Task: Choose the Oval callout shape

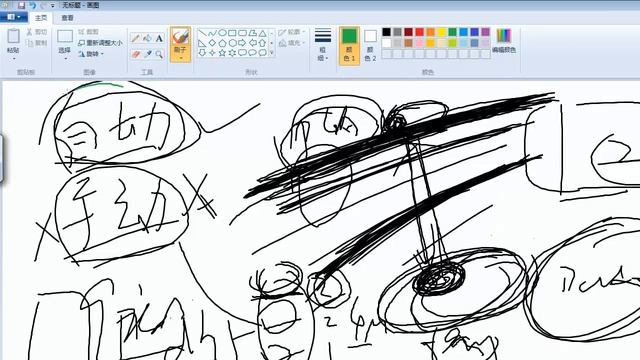Action: [x=253, y=53]
